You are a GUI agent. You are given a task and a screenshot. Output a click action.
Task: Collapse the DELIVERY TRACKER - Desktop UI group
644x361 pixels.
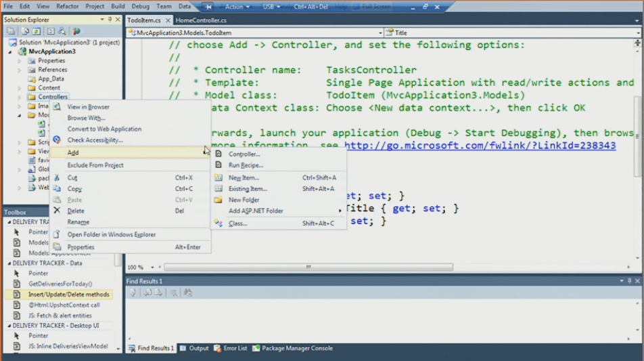[x=9, y=326]
